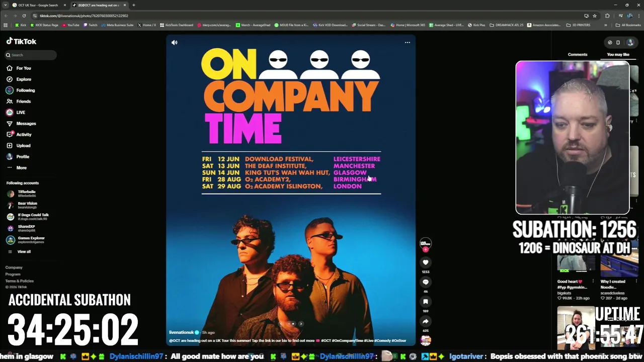Reload the current page
Image resolution: width=644 pixels, height=362 pixels.
24,16
